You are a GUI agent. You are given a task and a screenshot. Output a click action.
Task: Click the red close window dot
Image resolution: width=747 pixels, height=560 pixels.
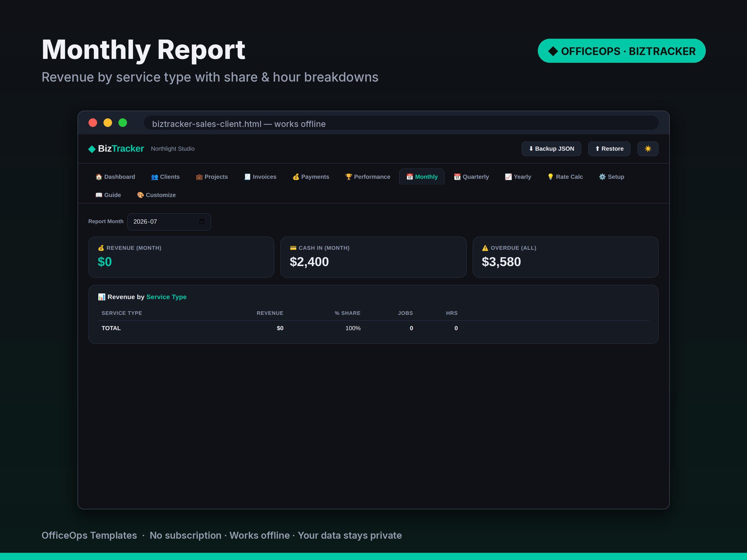click(93, 123)
